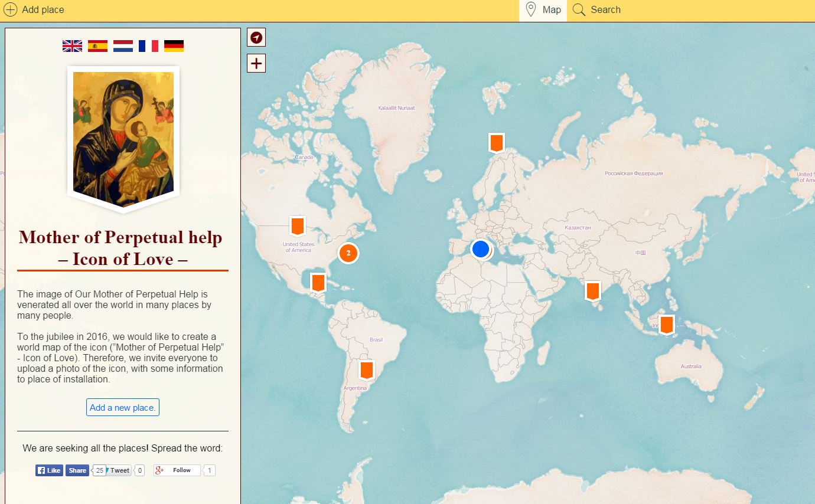Click the Add a new place button
Screen dimensions: 815x504
(123, 407)
